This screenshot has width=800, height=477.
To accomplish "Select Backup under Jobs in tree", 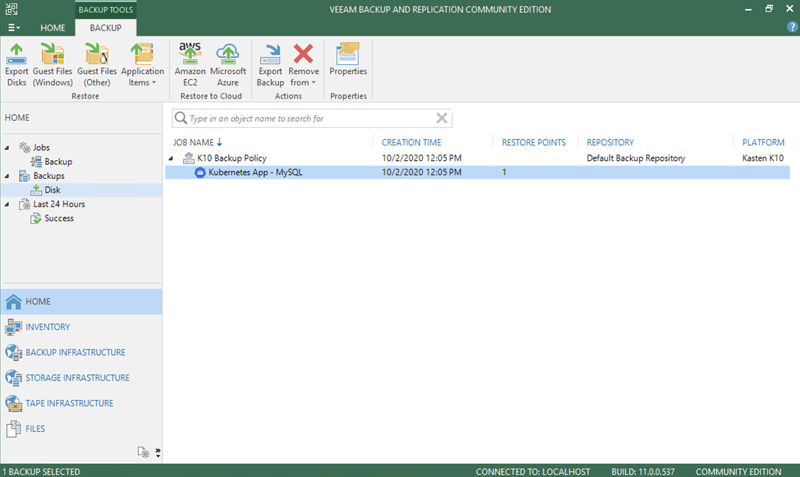I will coord(58,162).
